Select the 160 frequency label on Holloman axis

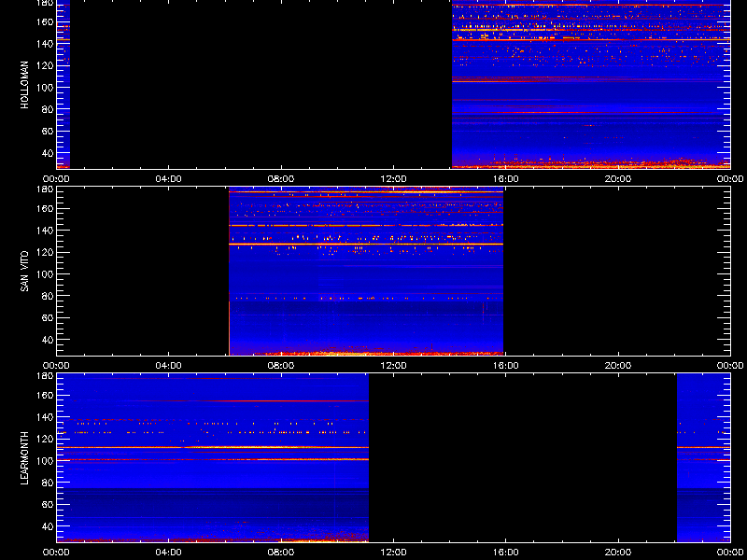46,21
